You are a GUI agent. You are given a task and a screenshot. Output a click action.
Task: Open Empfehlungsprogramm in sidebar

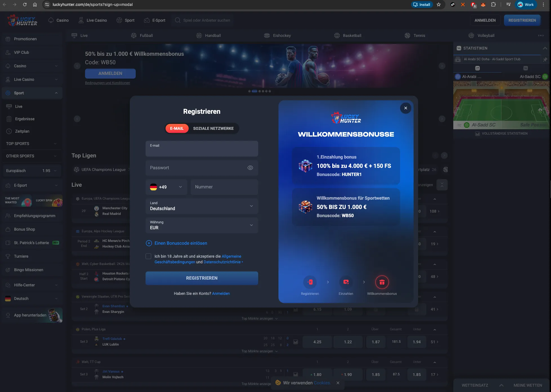[x=32, y=216]
